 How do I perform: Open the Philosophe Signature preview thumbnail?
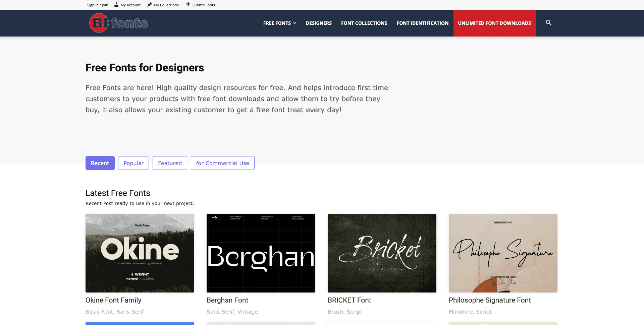(503, 253)
